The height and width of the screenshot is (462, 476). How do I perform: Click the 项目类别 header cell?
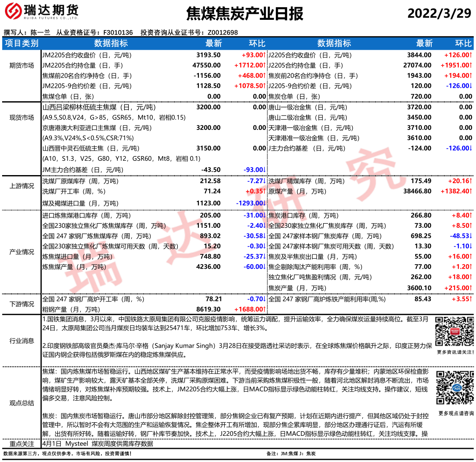pyautogui.click(x=22, y=43)
